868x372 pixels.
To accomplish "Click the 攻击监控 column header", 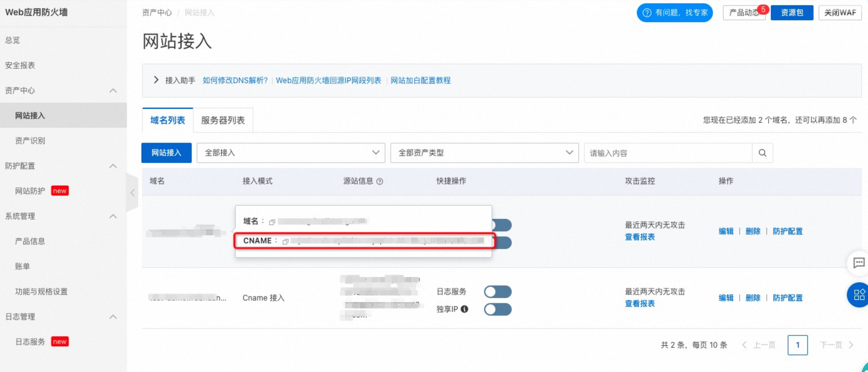I will pos(640,181).
